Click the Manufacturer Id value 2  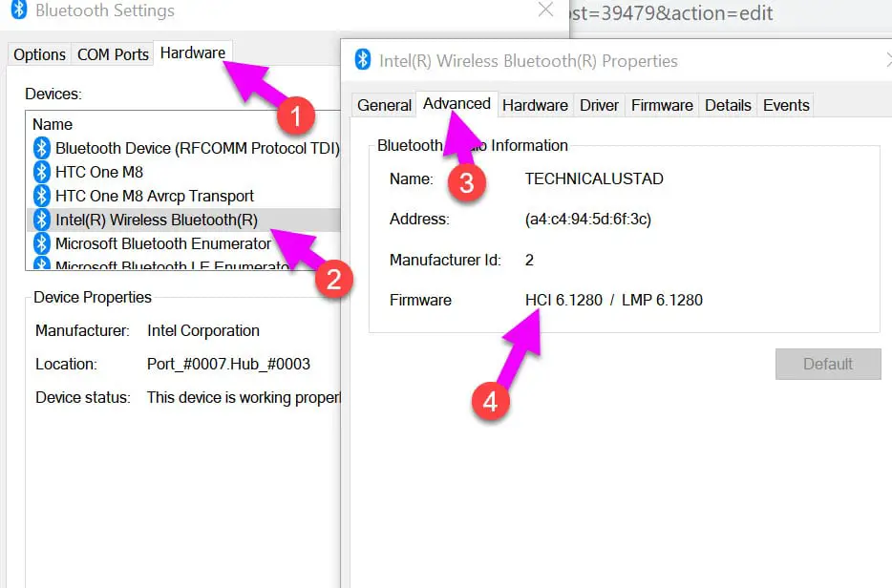coord(529,260)
